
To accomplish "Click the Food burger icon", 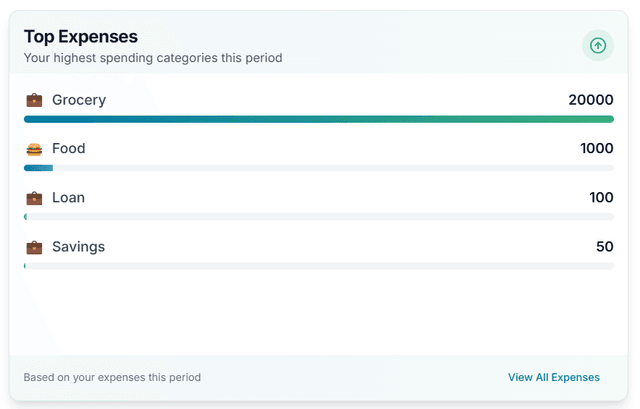I will pos(34,149).
